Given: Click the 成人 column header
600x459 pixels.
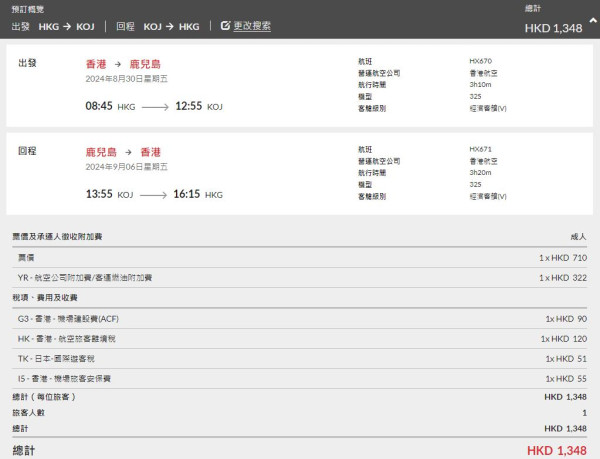Looking at the screenshot, I should pos(578,236).
